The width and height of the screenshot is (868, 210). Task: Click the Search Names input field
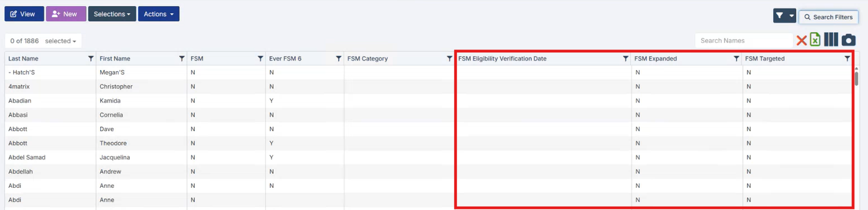click(744, 41)
